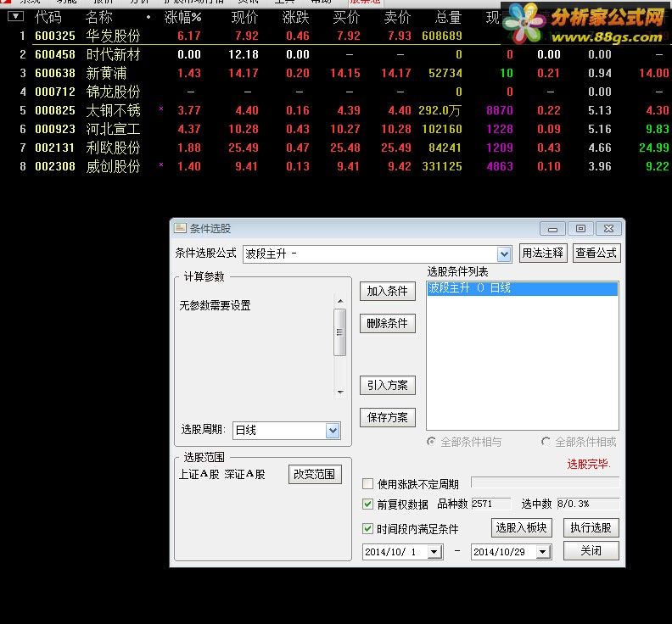Sort by 卖价 column header

point(398,17)
